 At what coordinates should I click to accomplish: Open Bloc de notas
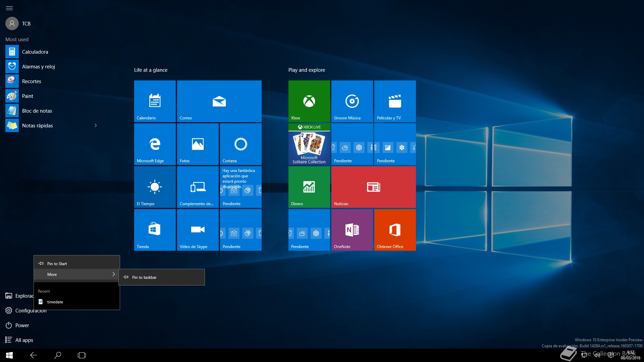[52, 111]
